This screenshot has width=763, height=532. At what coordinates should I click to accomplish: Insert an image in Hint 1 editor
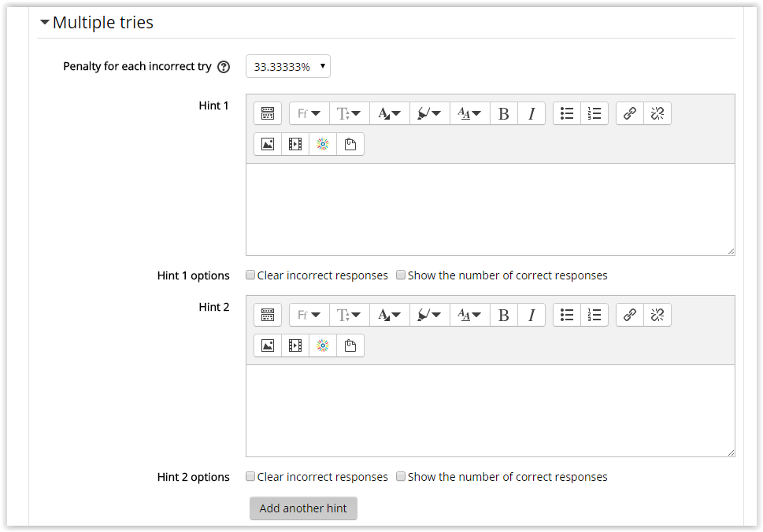pyautogui.click(x=268, y=144)
